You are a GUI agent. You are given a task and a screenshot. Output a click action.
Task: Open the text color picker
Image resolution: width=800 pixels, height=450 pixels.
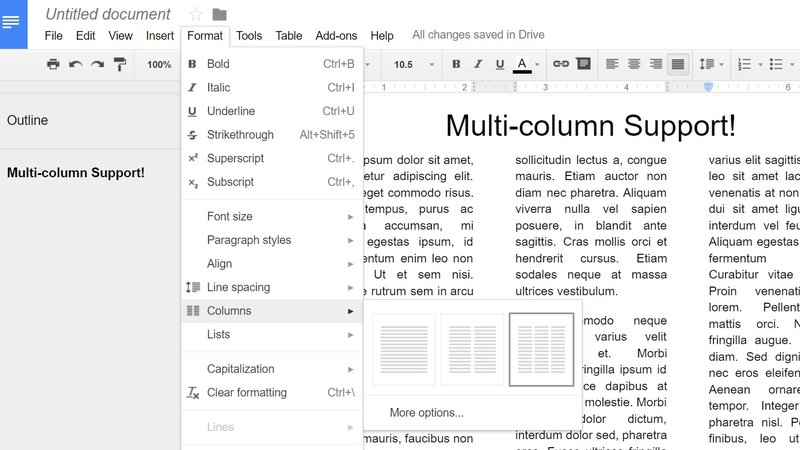[x=526, y=64]
